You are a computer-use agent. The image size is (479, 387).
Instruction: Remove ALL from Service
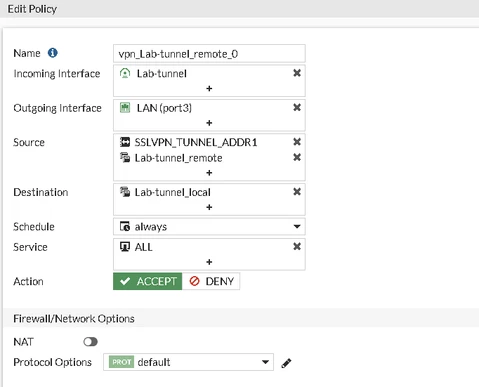(297, 246)
